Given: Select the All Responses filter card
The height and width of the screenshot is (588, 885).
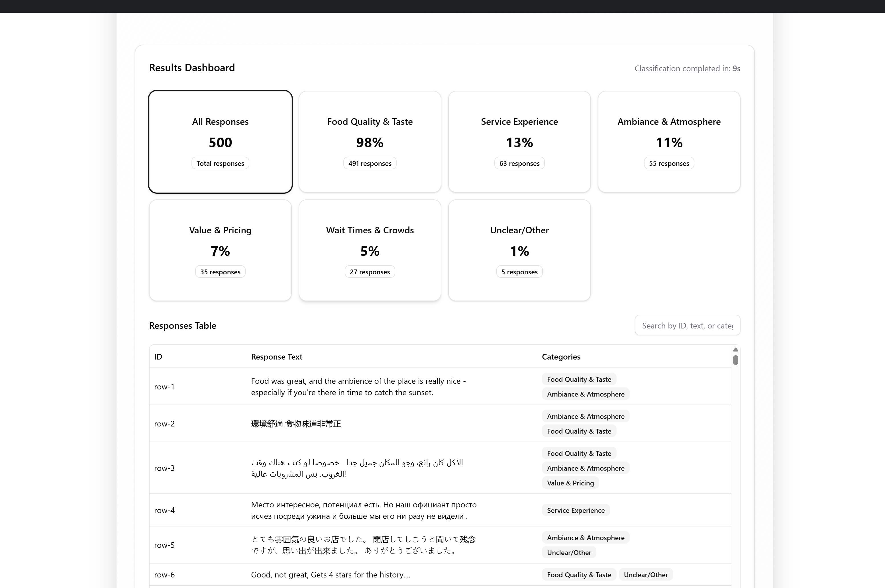Looking at the screenshot, I should [220, 142].
